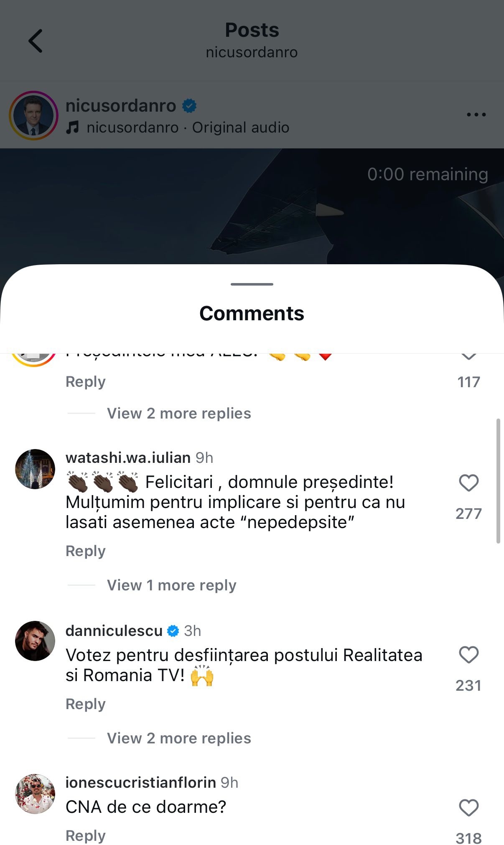This screenshot has height=845, width=504.
Task: Reply to ionescucristianflorin's comment
Action: tap(85, 835)
